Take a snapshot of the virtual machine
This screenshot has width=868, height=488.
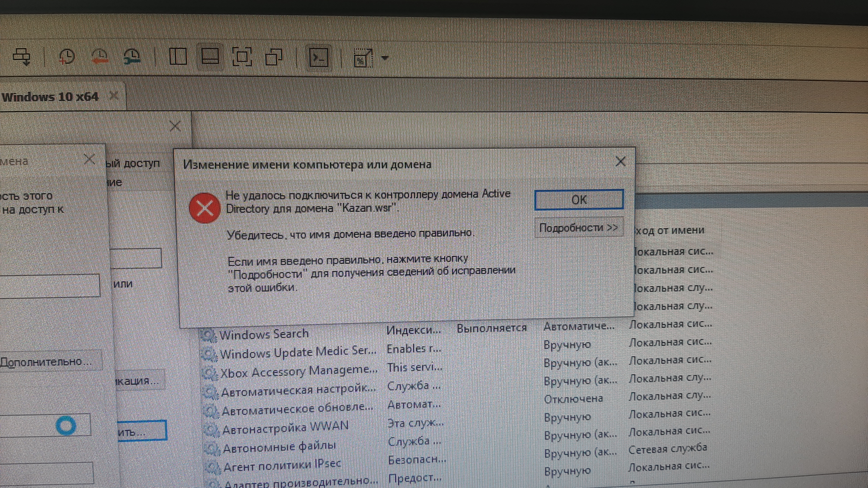coord(67,56)
